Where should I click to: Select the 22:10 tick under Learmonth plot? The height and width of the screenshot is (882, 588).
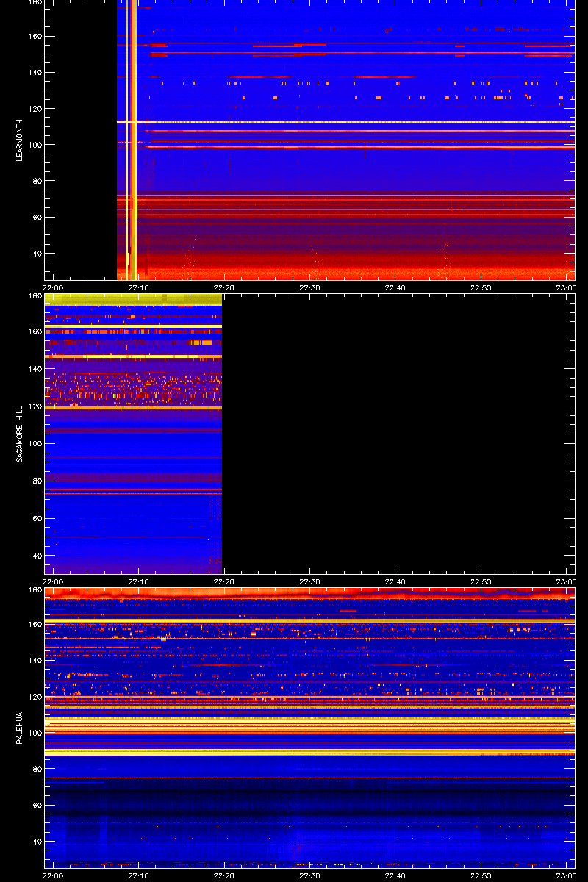(x=138, y=287)
